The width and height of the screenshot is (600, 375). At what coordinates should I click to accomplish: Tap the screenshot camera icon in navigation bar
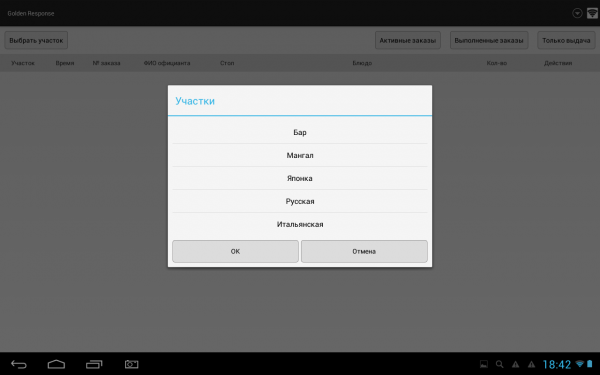point(131,364)
